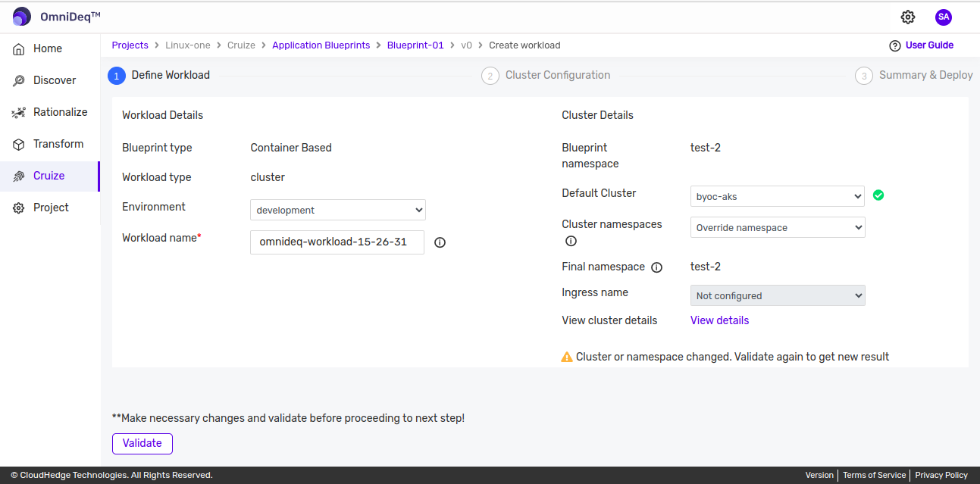Open the settings gear icon
The height and width of the screenshot is (484, 980).
908,17
